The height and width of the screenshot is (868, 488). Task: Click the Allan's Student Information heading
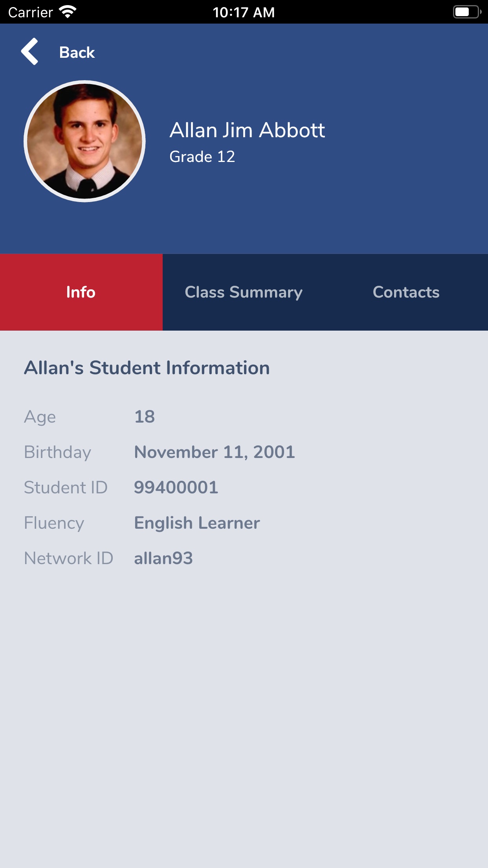(x=147, y=368)
